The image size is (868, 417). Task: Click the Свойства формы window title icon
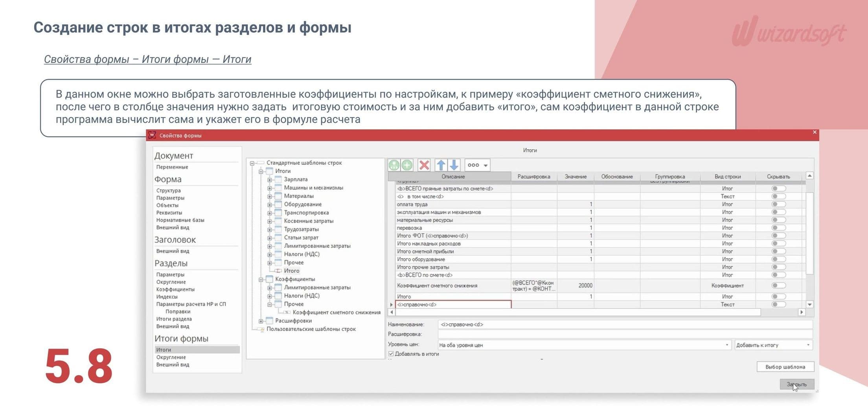[x=152, y=135]
